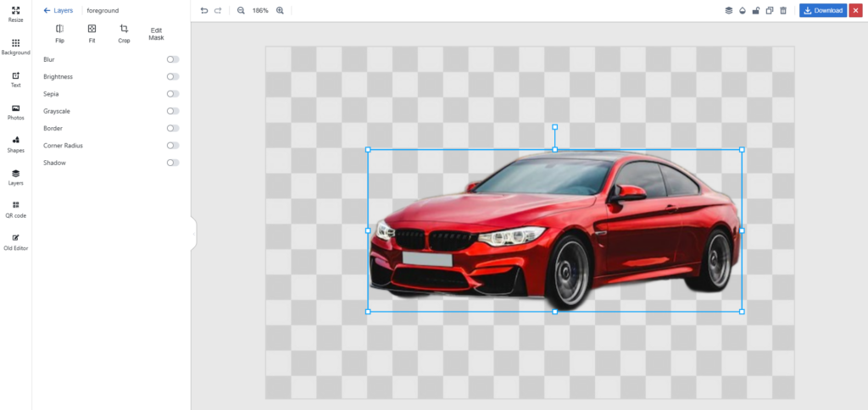The height and width of the screenshot is (410, 868).
Task: Open the Resize tool in sidebar
Action: click(x=15, y=14)
